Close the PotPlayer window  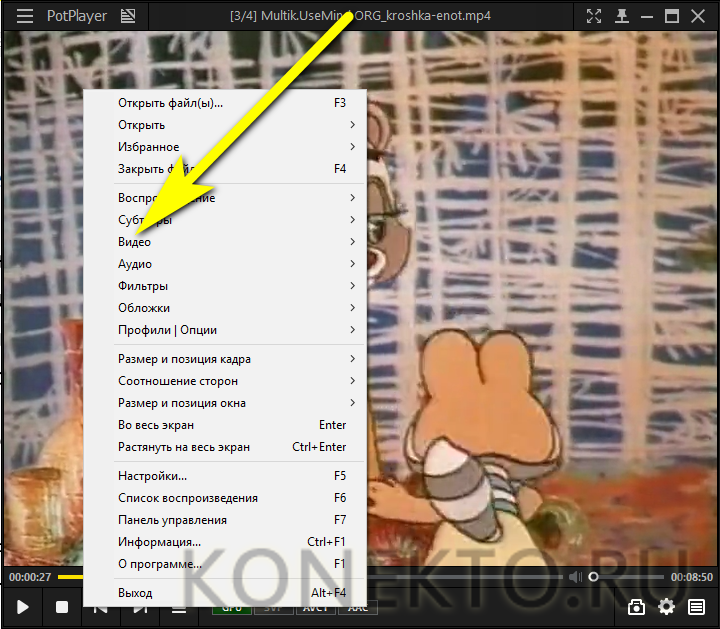click(698, 16)
